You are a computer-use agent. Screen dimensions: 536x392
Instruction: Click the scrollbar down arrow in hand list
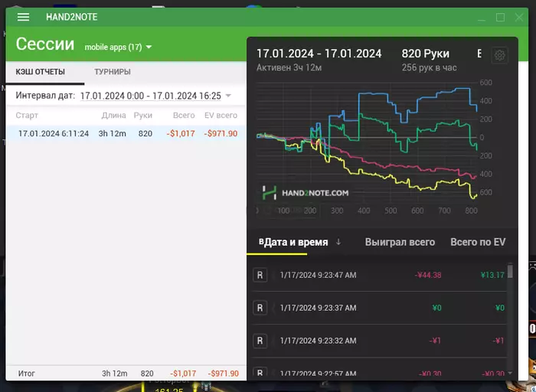[x=510, y=373]
